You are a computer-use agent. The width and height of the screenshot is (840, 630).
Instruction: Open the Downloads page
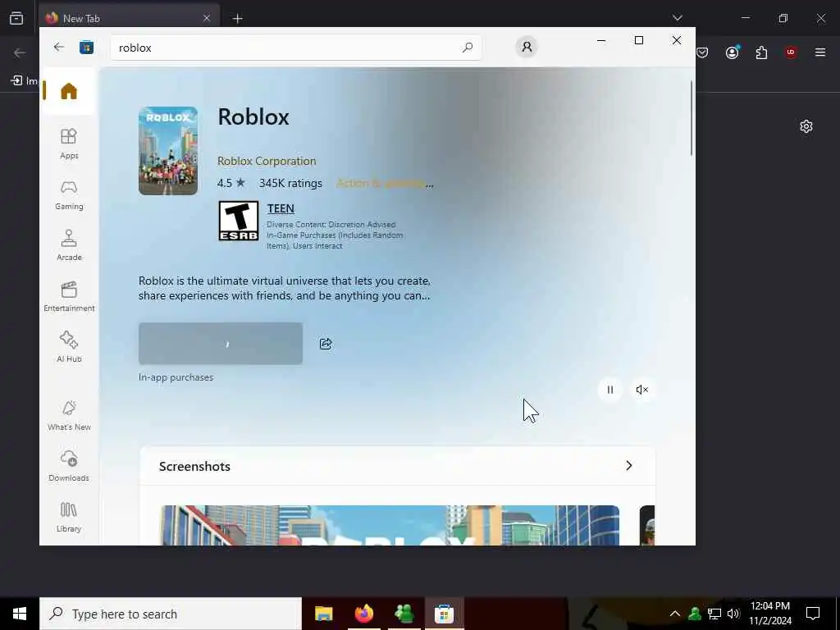(x=69, y=466)
